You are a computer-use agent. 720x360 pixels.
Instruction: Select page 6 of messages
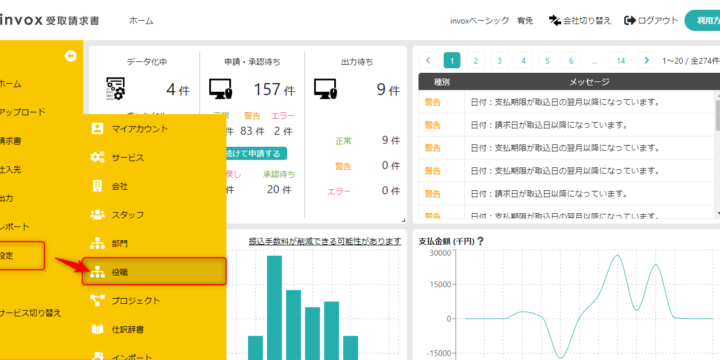tap(571, 60)
